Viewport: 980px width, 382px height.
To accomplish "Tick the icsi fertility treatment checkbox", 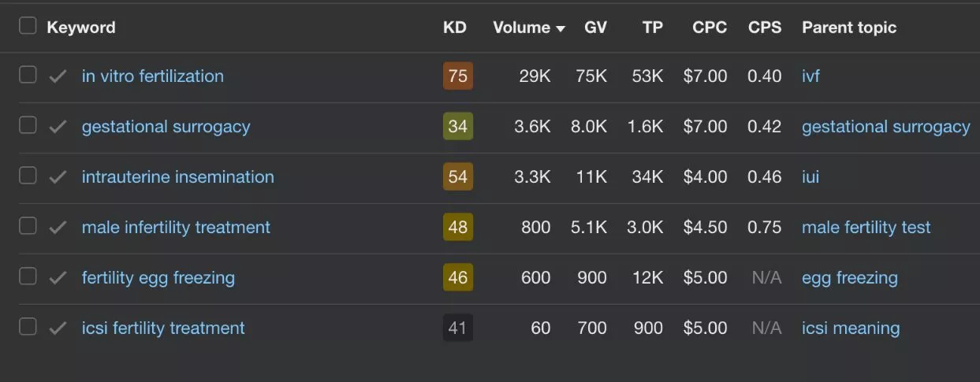I will (x=28, y=328).
